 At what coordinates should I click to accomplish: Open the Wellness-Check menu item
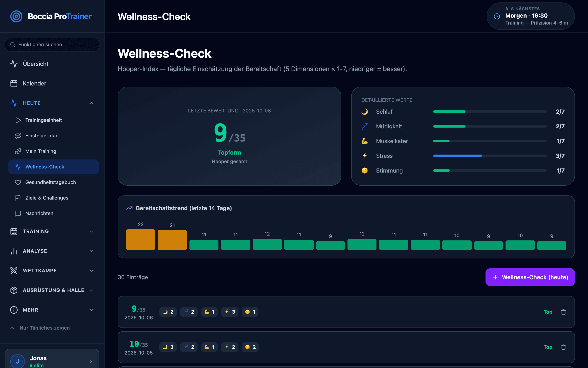53,167
